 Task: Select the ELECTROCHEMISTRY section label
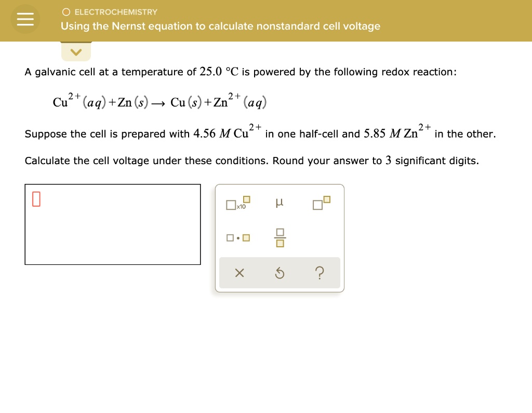click(x=115, y=12)
